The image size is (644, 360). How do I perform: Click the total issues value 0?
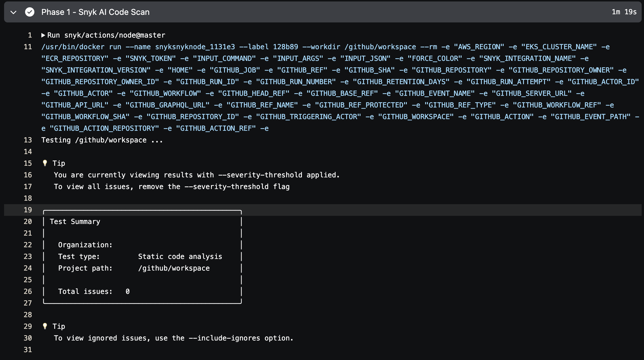click(x=128, y=292)
